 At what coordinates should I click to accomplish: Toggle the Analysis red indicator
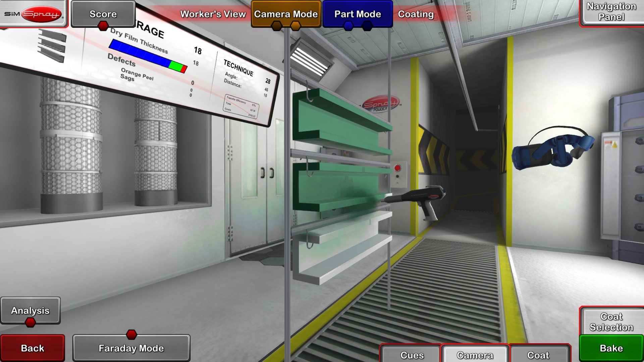coord(31,322)
